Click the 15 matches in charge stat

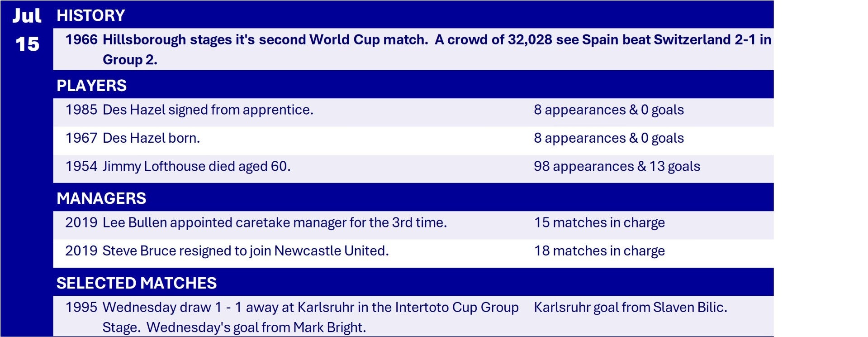click(x=599, y=223)
